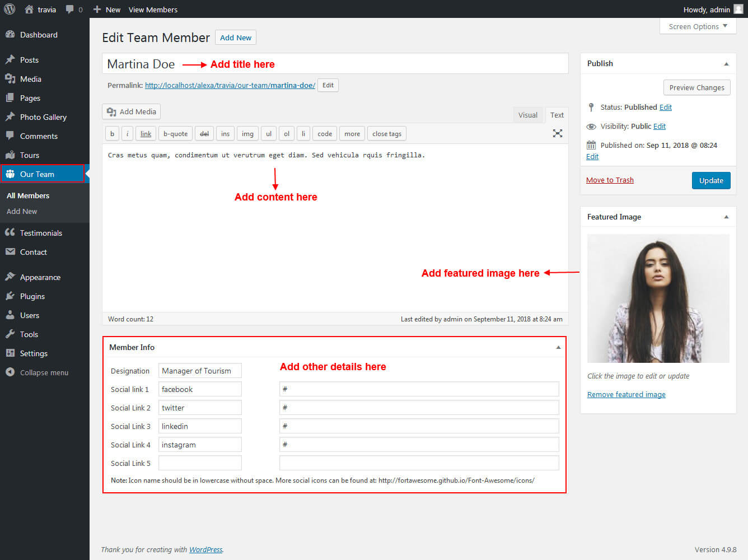Click the img quicktag button
The width and height of the screenshot is (748, 560).
pyautogui.click(x=247, y=133)
